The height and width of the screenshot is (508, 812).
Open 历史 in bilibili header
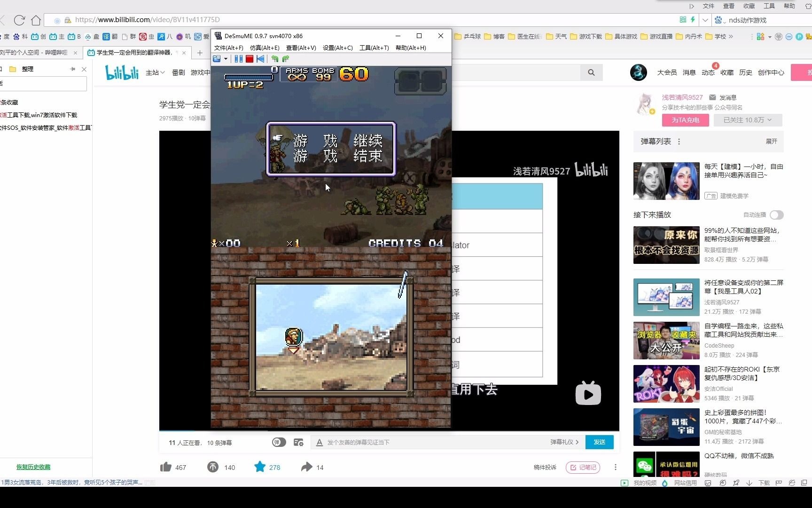click(x=746, y=72)
